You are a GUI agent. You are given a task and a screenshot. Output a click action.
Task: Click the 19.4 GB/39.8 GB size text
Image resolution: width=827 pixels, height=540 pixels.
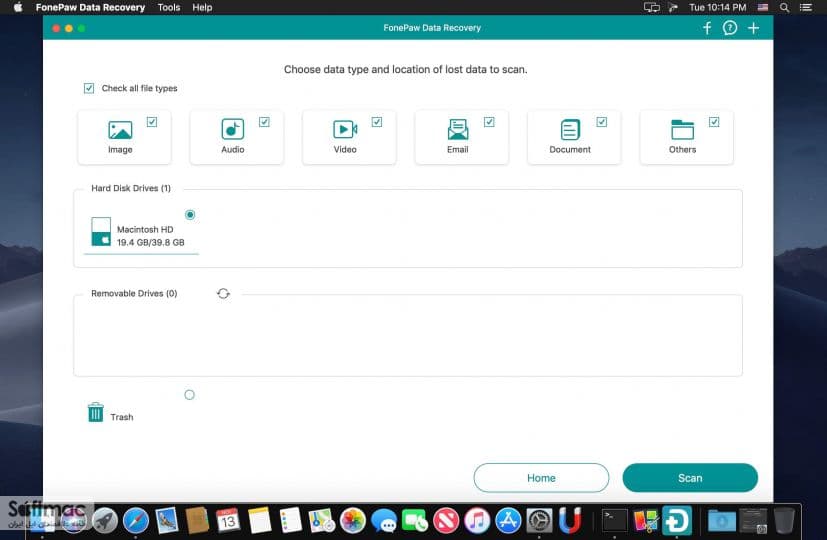[x=150, y=243]
